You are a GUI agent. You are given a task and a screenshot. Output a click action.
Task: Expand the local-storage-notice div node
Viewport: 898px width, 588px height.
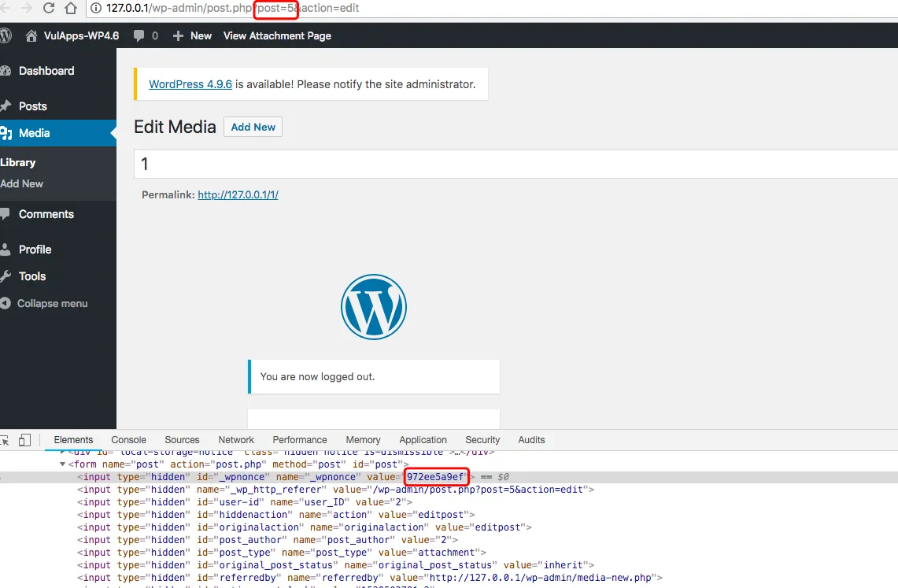[63, 453]
